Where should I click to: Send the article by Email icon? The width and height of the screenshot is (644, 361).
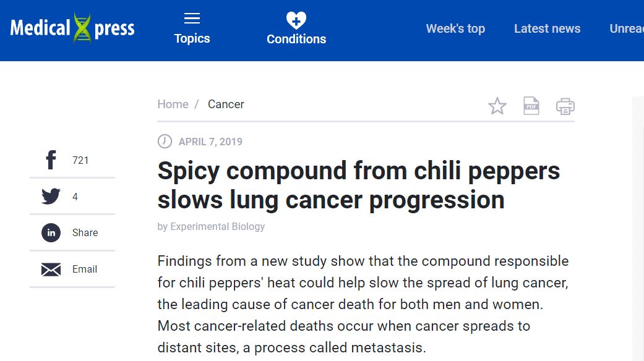[51, 269]
